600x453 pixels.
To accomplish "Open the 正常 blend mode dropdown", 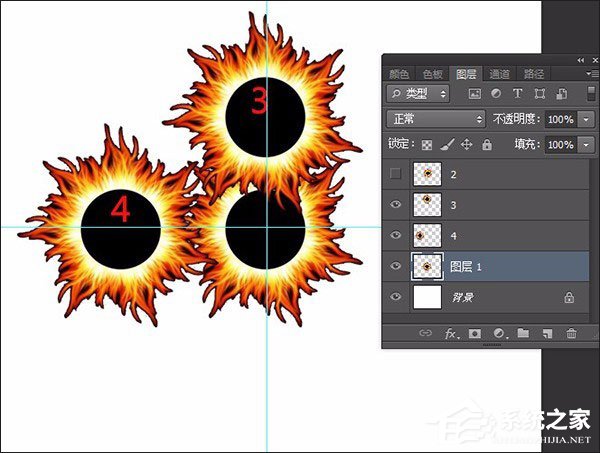I will (x=436, y=119).
